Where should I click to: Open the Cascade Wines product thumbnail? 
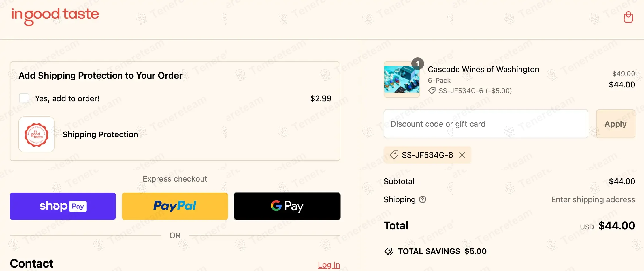coord(402,79)
